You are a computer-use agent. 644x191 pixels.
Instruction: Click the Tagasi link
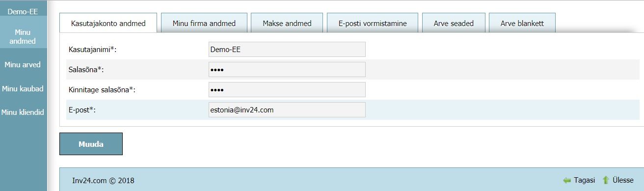click(584, 180)
